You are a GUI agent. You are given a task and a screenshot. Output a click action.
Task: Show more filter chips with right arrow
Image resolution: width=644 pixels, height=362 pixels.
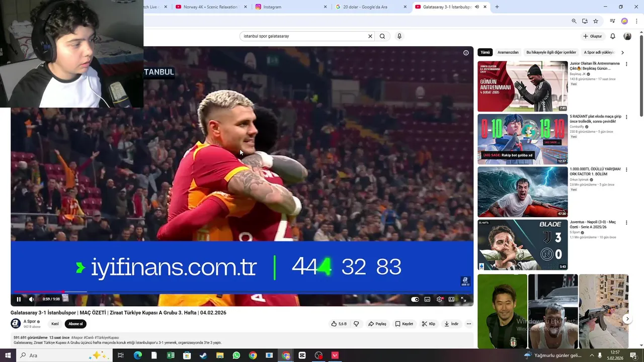(x=623, y=52)
